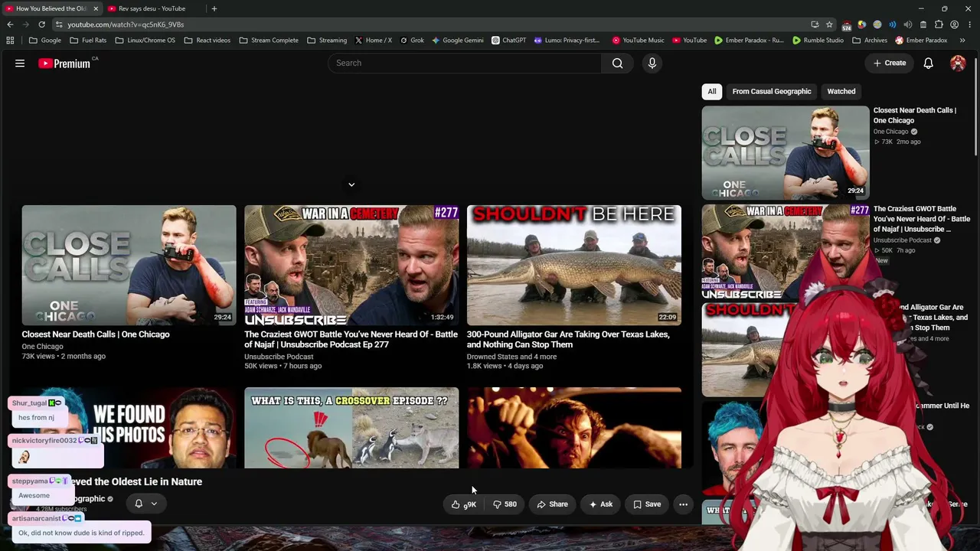Dislike the video with thumbs-down
This screenshot has height=551, width=980.
click(505, 504)
